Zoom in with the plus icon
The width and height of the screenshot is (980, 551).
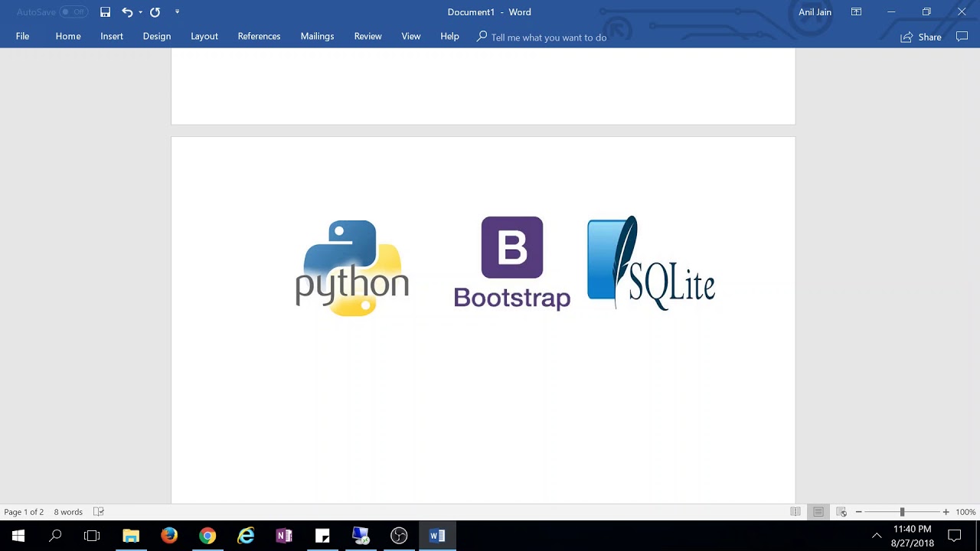946,512
